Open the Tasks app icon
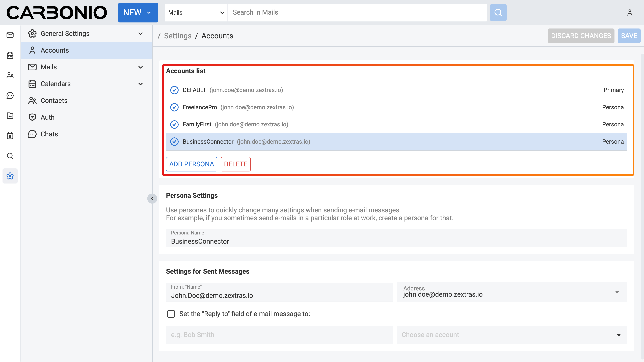 pyautogui.click(x=10, y=136)
